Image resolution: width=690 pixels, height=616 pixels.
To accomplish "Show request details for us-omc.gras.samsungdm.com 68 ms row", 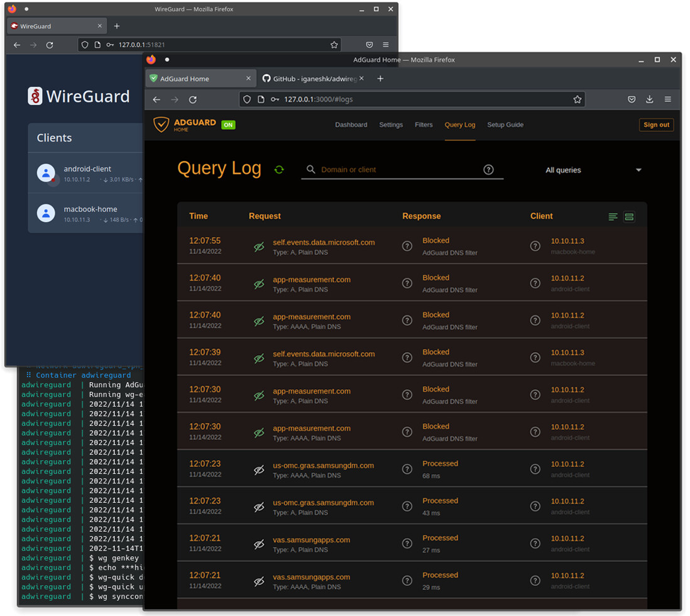I will [407, 470].
